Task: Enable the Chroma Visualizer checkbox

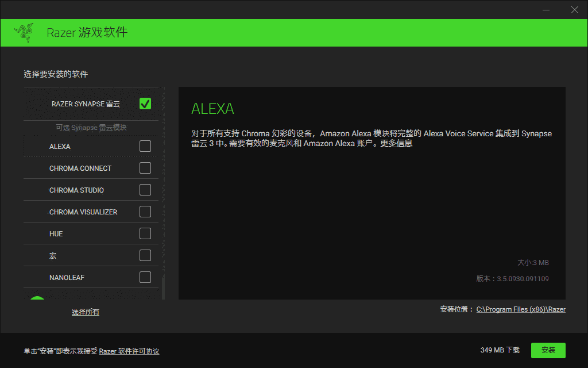Action: (145, 212)
